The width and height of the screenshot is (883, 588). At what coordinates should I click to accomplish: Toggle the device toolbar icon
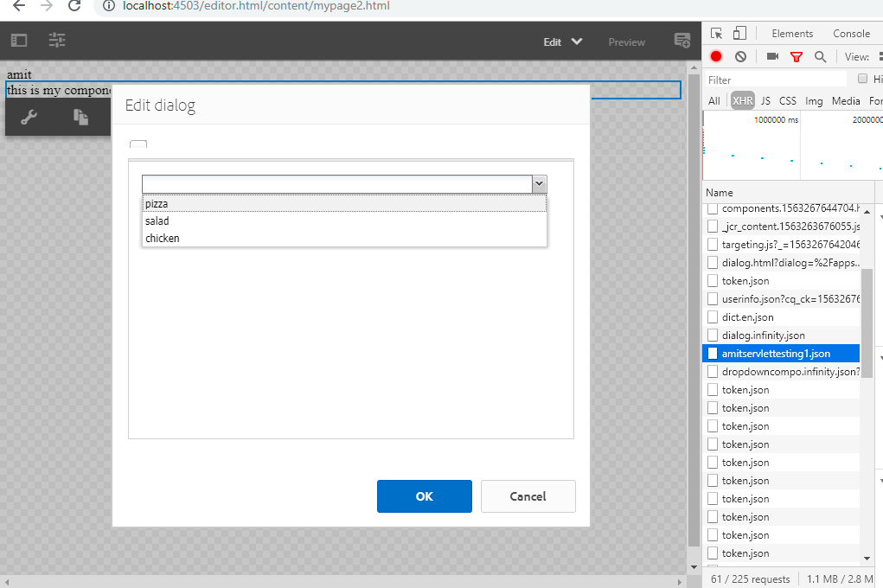pyautogui.click(x=739, y=34)
